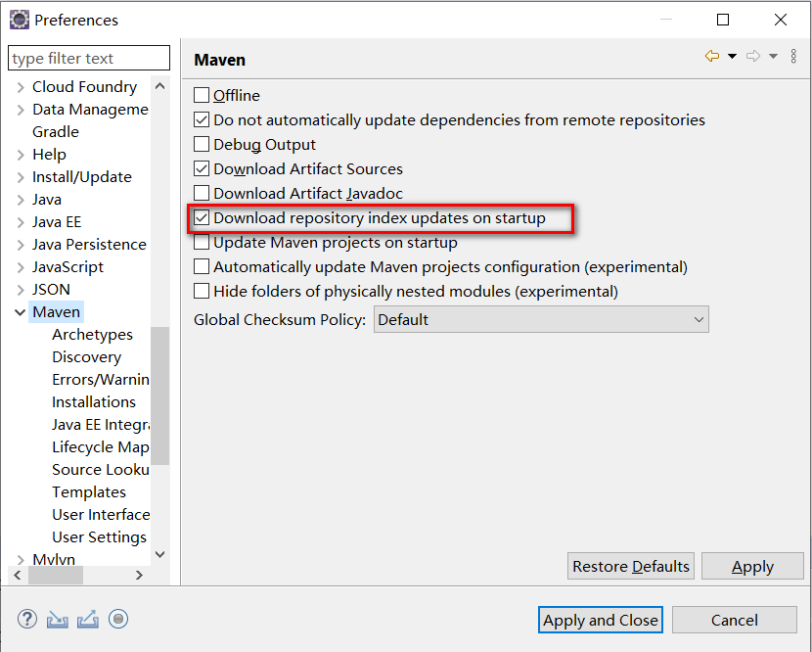Open the Back history dropdown arrow
The height and width of the screenshot is (652, 812).
point(732,56)
